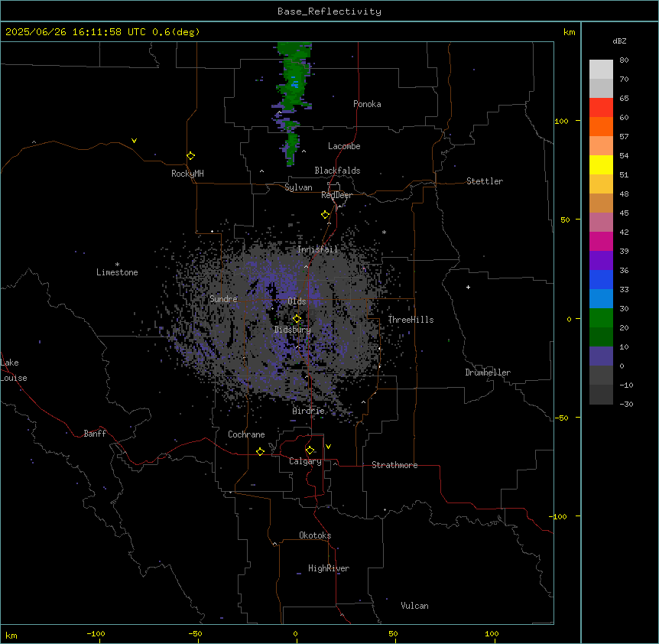
Task: Click the km unit label at top right
Action: coord(569,32)
